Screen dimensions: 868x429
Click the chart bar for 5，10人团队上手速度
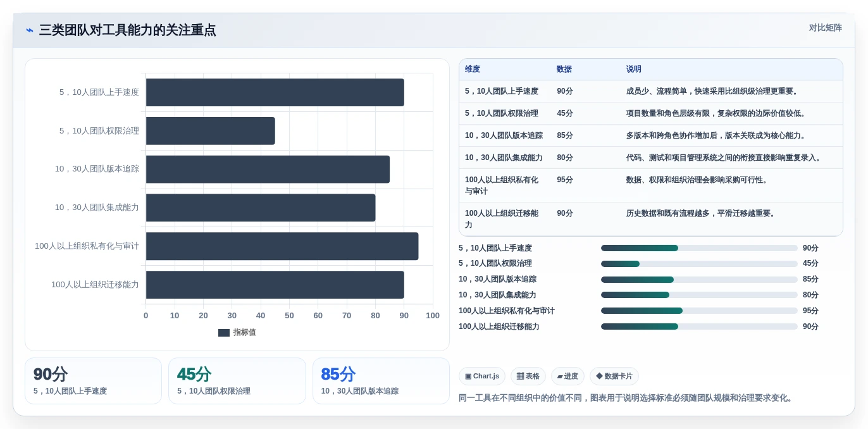pyautogui.click(x=275, y=92)
